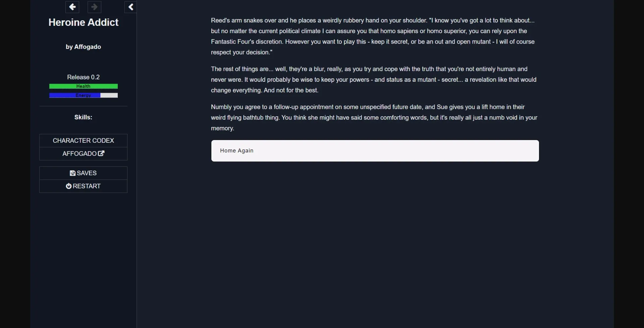The width and height of the screenshot is (644, 328).
Task: Go forward with the right arrow icon
Action: 94,7
